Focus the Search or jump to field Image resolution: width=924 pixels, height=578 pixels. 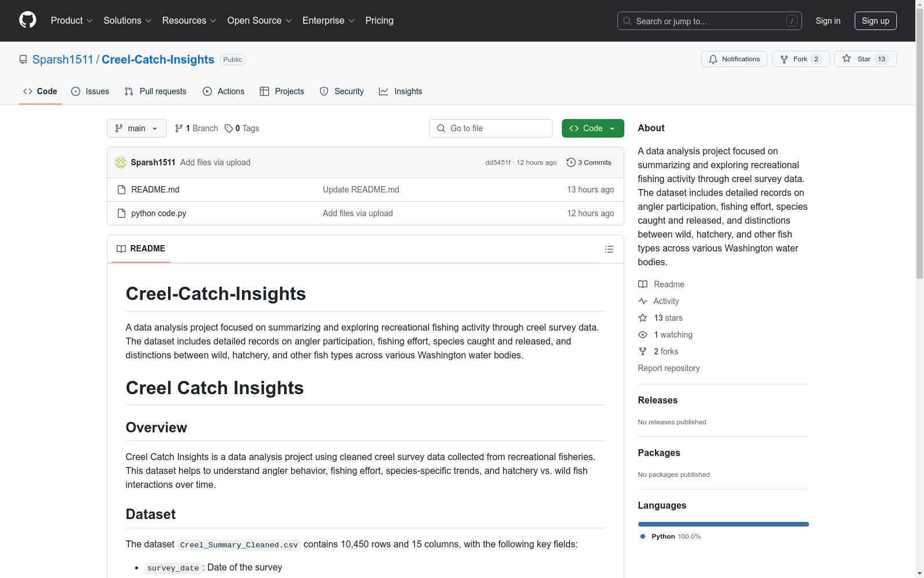[x=710, y=21]
